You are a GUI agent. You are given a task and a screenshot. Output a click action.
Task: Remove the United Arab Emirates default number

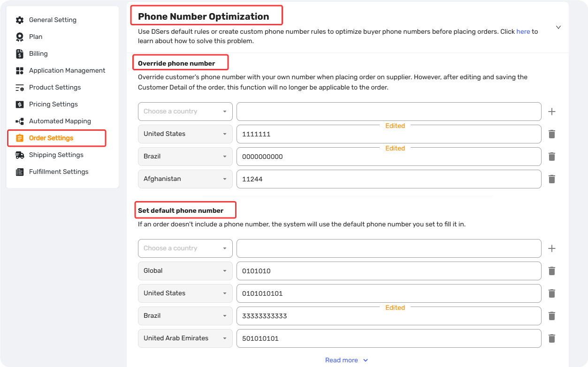pyautogui.click(x=552, y=338)
